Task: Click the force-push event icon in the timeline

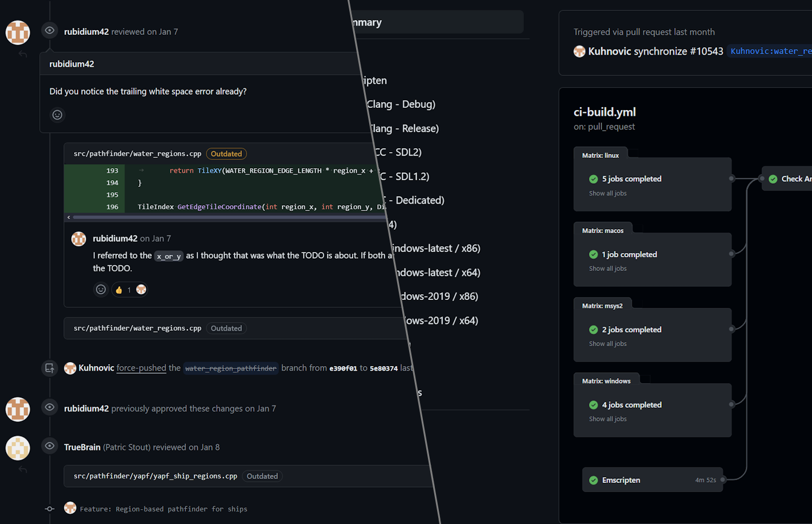Action: pyautogui.click(x=49, y=368)
